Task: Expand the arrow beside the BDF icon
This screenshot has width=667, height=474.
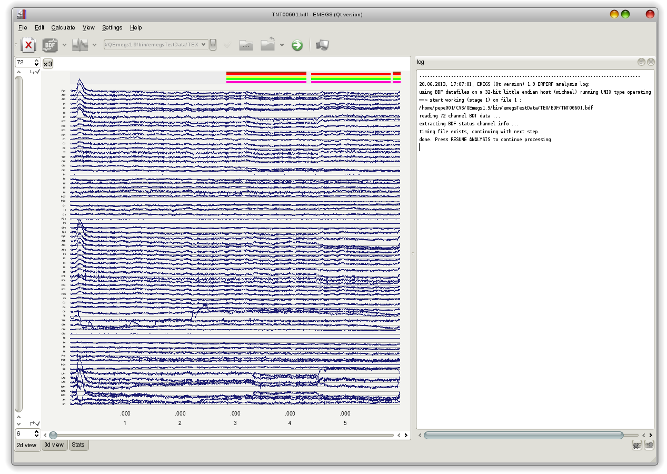Action: click(x=64, y=45)
